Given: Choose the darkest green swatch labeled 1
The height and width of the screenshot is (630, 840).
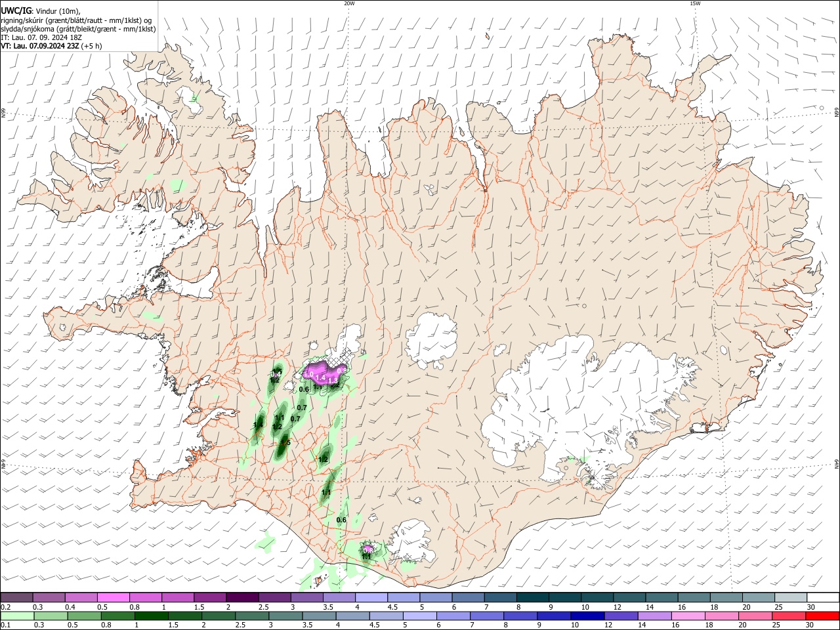Looking at the screenshot, I should [151, 616].
